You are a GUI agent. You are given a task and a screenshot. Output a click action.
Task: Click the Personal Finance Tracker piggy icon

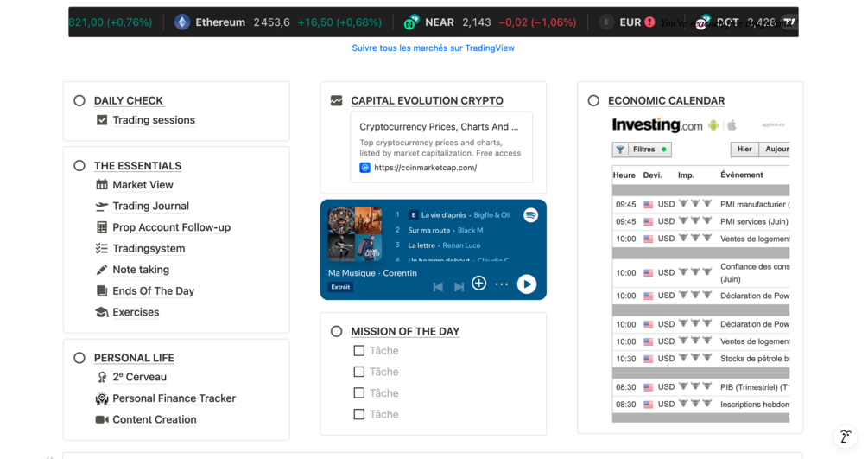tap(101, 398)
